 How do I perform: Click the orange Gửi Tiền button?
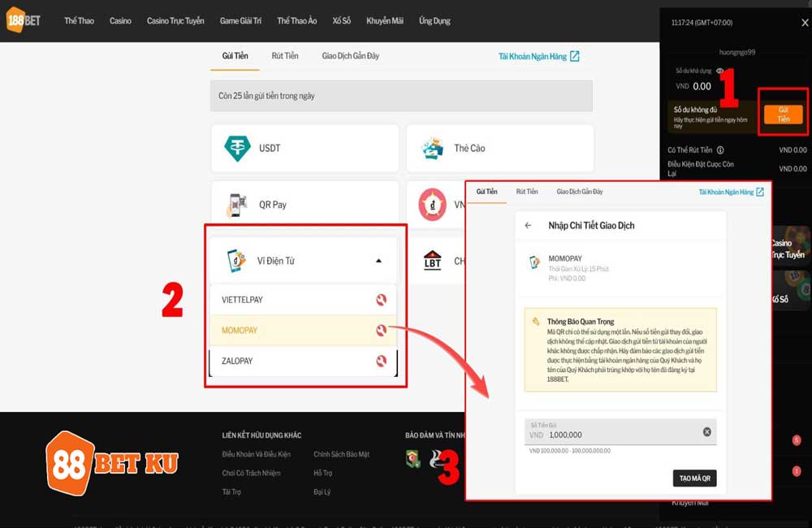(x=783, y=114)
